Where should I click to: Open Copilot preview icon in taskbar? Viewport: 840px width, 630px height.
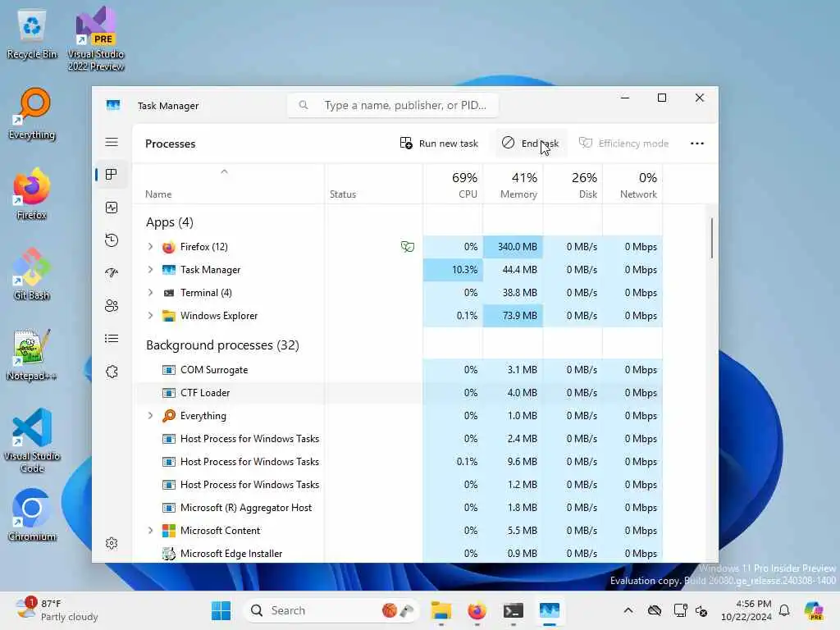pos(814,610)
